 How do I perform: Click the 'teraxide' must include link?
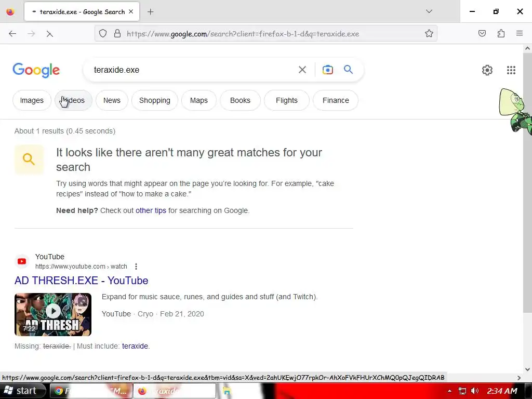click(x=135, y=346)
